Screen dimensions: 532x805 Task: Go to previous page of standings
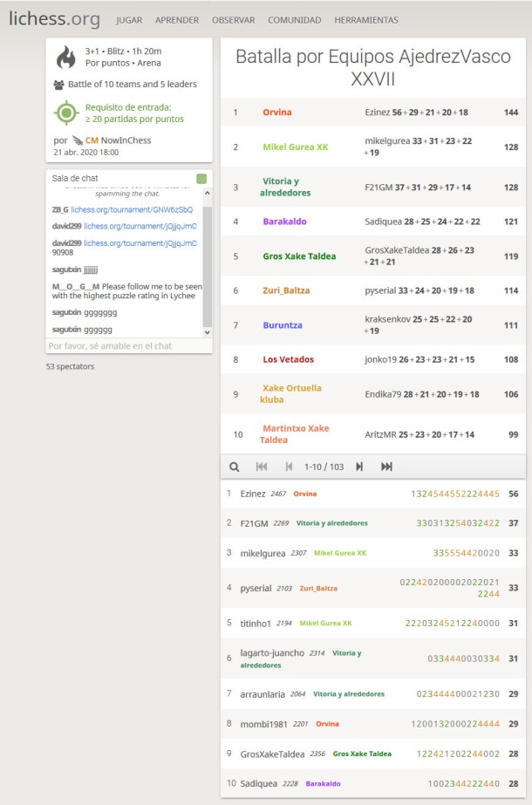[x=289, y=467]
